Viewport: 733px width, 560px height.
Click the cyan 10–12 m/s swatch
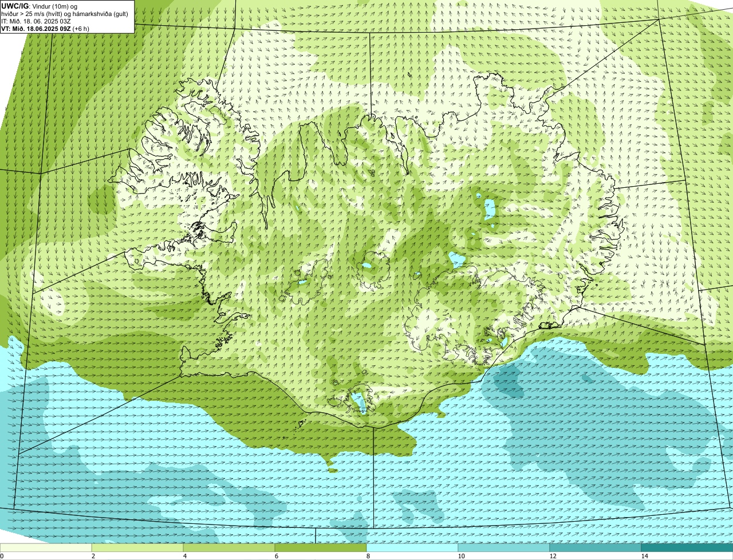[504, 547]
